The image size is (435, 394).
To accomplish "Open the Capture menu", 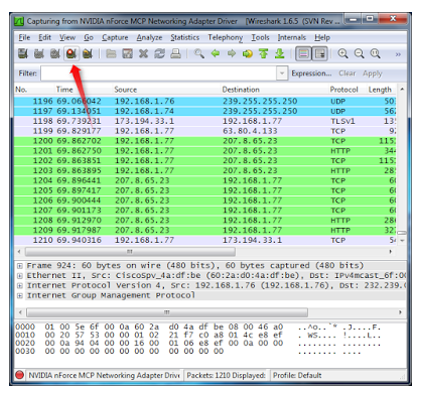I will coord(115,38).
